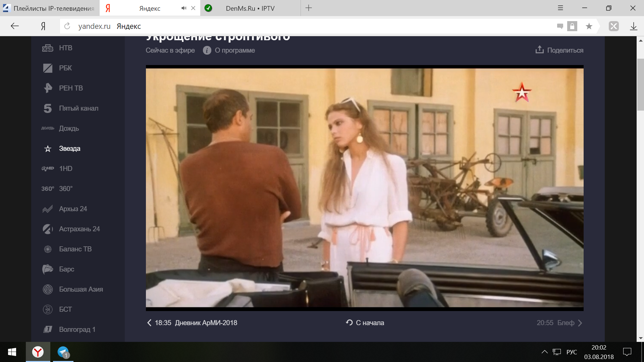Select the НТВ channel
This screenshot has width=644, height=362.
click(65, 48)
